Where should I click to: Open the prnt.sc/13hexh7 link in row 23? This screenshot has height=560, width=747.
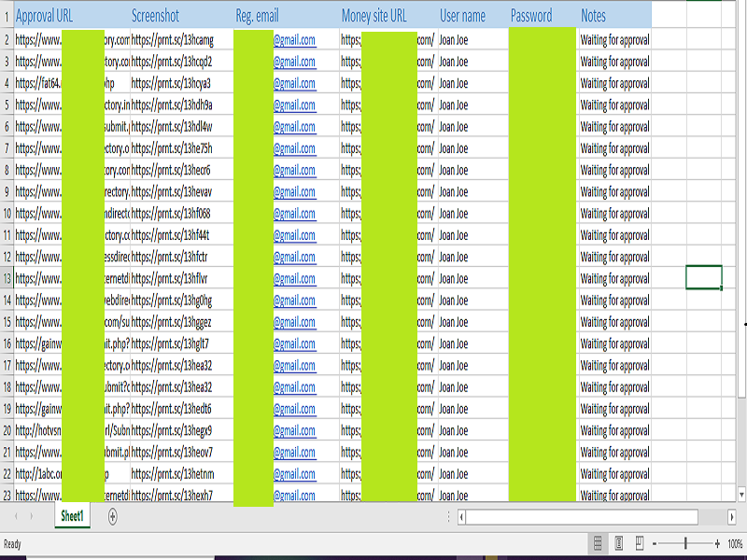click(x=174, y=496)
